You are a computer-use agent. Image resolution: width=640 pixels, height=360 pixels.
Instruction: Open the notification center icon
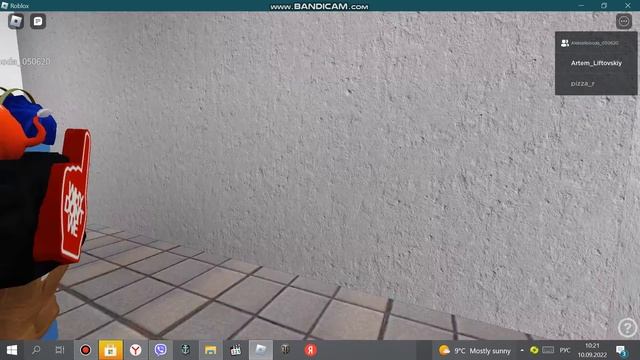pos(622,351)
